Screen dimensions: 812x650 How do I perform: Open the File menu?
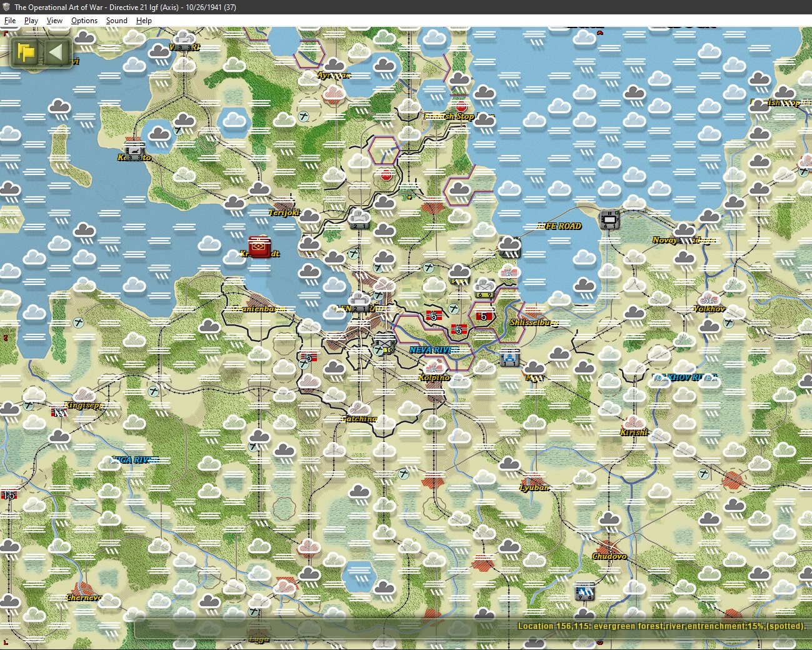tap(10, 21)
